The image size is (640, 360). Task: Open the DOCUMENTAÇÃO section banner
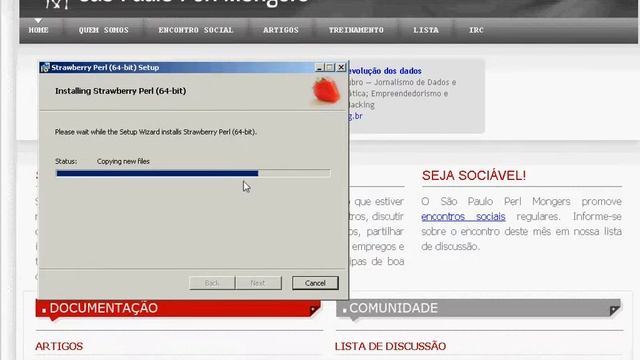[178, 309]
